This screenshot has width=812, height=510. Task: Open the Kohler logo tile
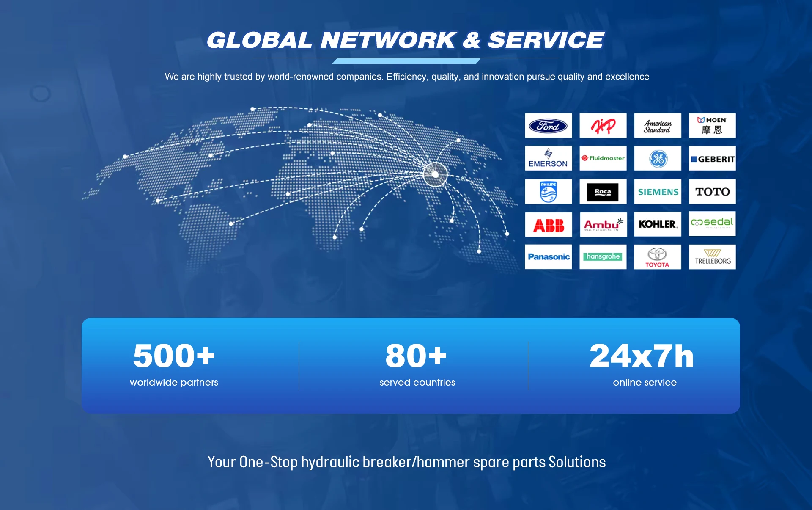point(657,224)
